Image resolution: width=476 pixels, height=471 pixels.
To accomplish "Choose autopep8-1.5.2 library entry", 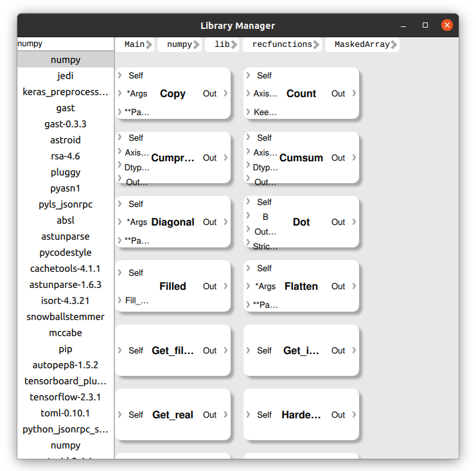I will [66, 365].
